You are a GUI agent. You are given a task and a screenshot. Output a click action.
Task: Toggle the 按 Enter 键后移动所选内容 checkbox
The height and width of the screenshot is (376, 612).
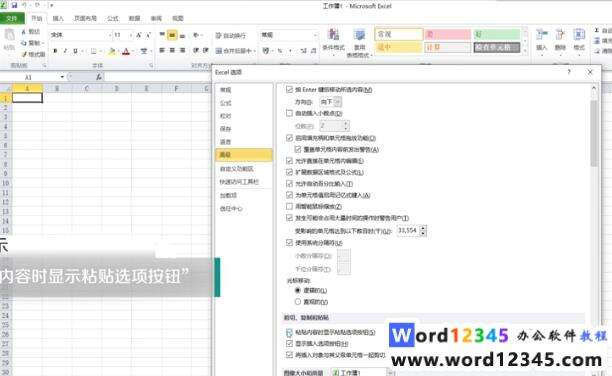289,89
